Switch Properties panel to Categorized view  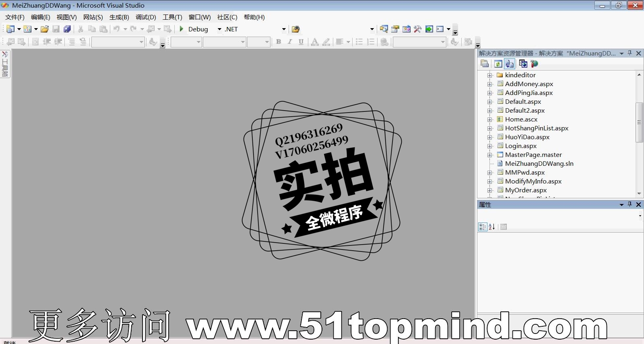tap(483, 227)
